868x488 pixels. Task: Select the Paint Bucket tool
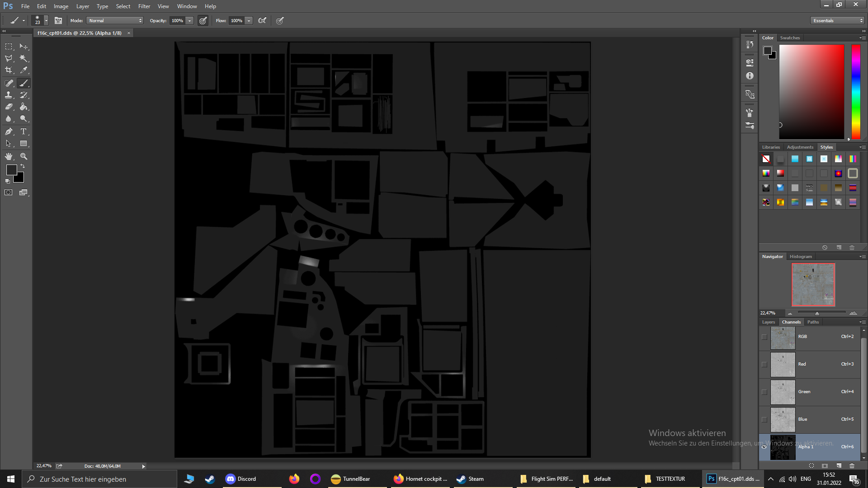24,107
